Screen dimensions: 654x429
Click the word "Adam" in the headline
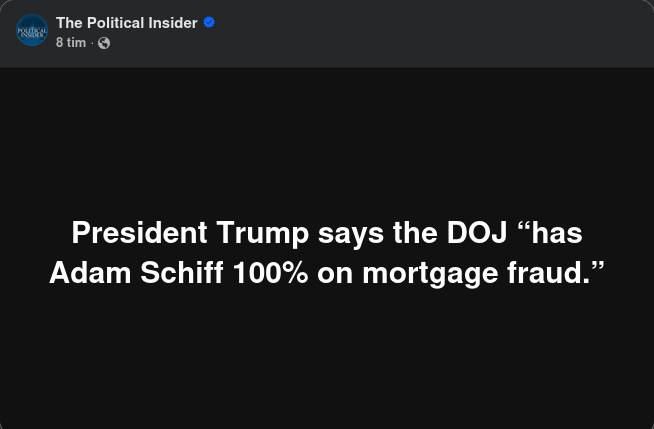click(90, 273)
